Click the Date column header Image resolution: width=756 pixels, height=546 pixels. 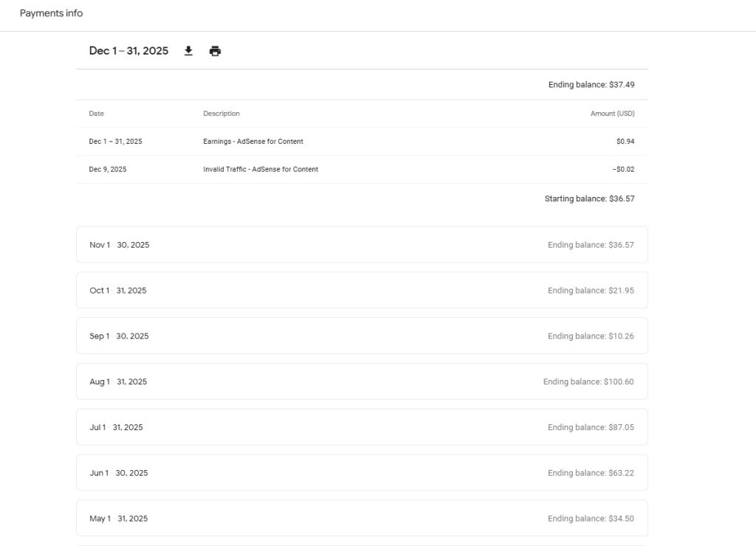coord(97,114)
